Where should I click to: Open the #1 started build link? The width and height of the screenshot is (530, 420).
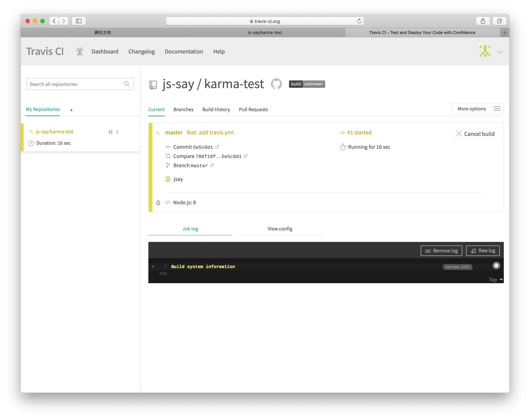pyautogui.click(x=359, y=132)
